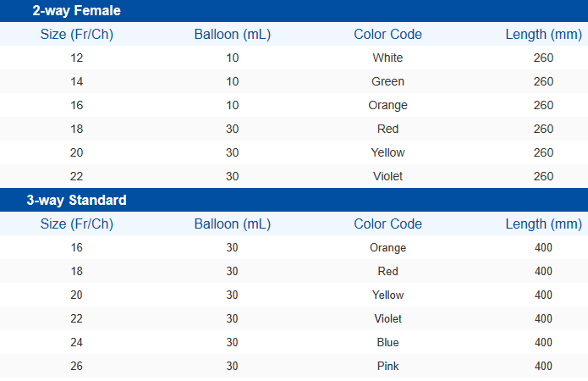Click size 26 in 3-way Standard table
The image size is (588, 381).
point(77,367)
